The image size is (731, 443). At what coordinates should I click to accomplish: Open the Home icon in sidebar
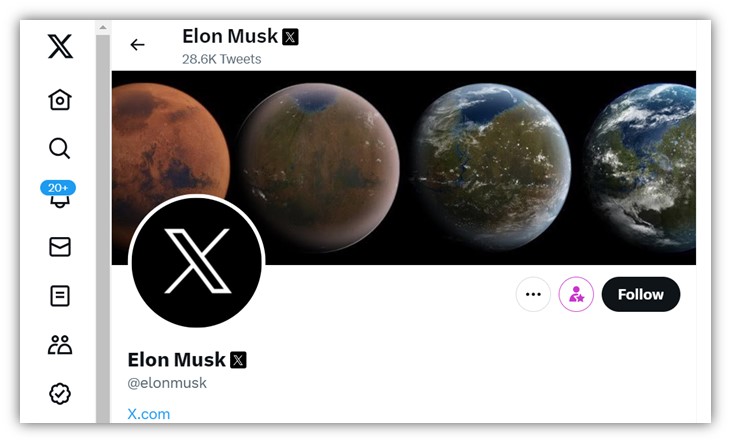point(60,99)
